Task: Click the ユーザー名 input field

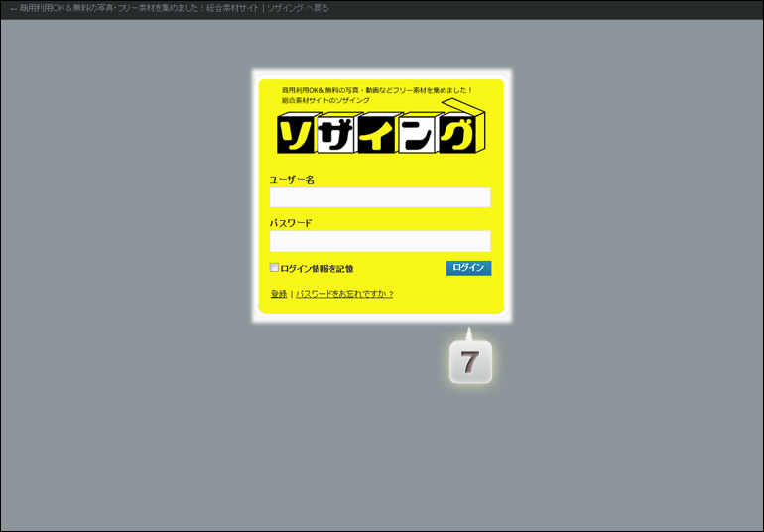Action: (380, 198)
